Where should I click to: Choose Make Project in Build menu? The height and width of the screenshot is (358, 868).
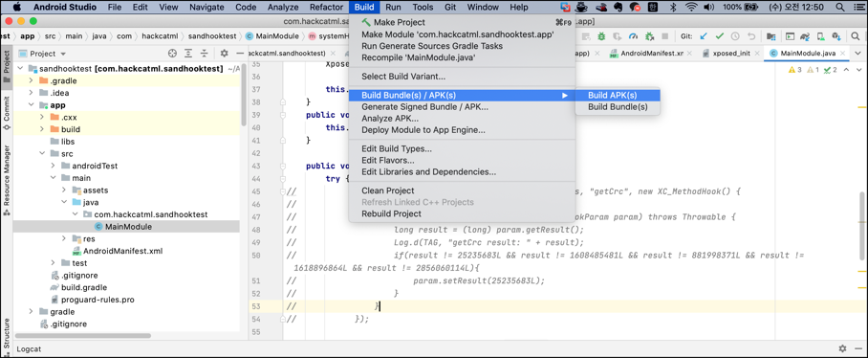coord(463,22)
